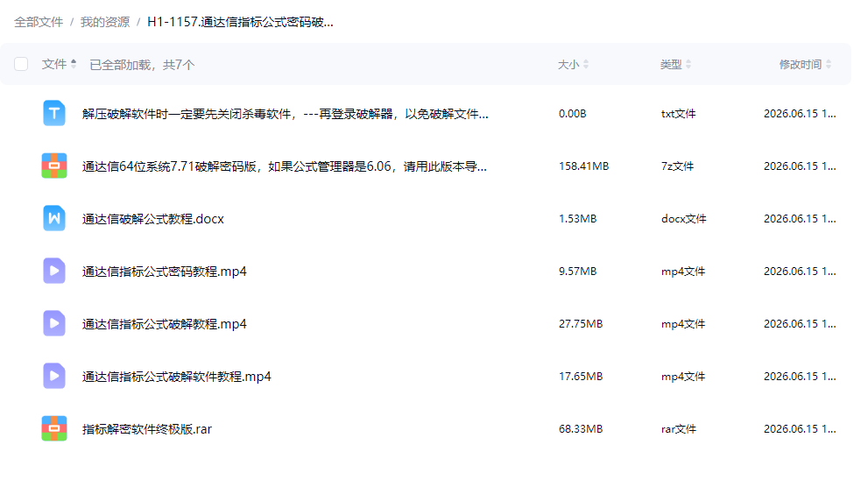Click the 1.53MB size cell
Screen dimensions: 868x487
point(577,219)
